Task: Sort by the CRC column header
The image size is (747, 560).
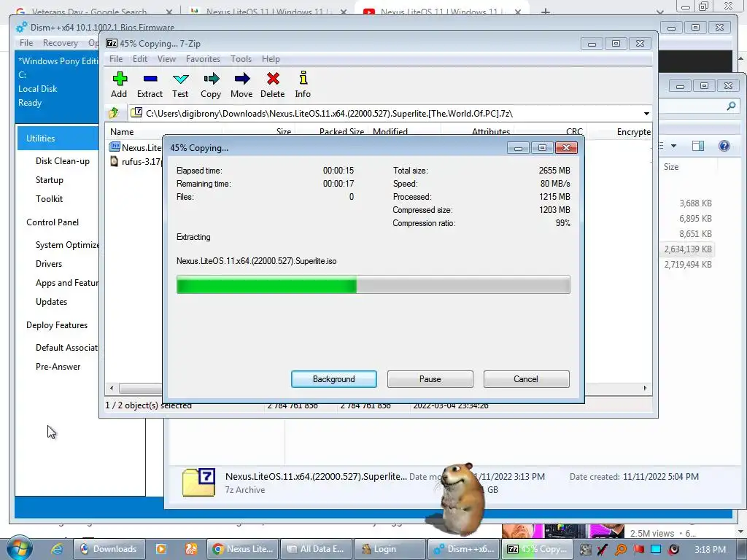Action: point(574,132)
